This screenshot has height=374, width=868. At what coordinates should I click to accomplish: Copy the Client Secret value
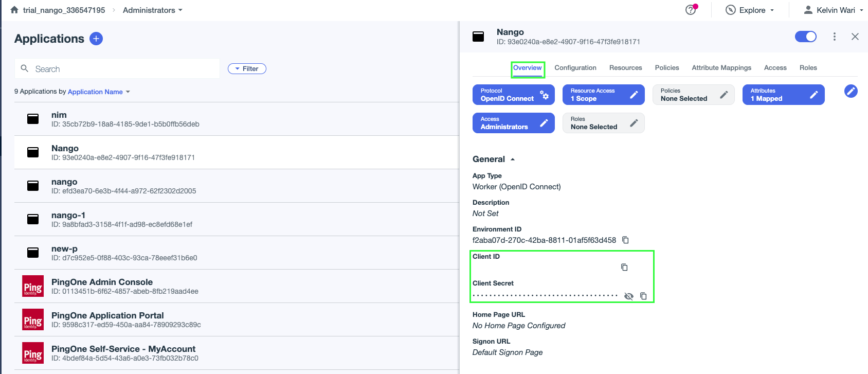(643, 296)
